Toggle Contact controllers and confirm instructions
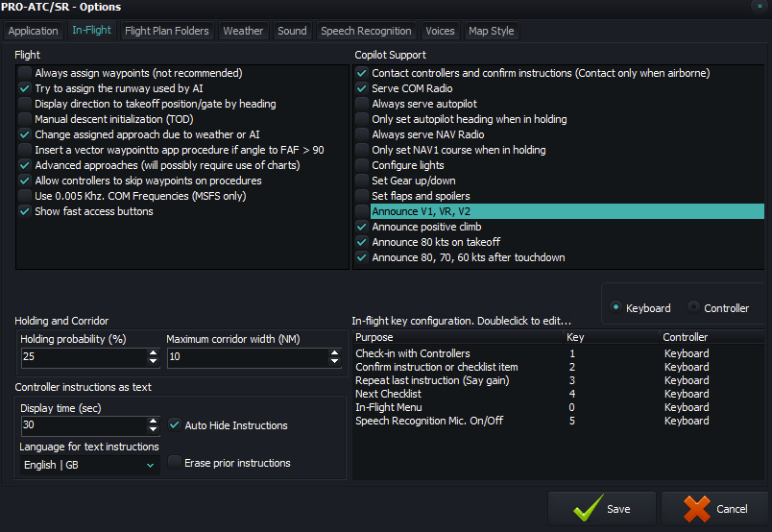 [x=362, y=73]
